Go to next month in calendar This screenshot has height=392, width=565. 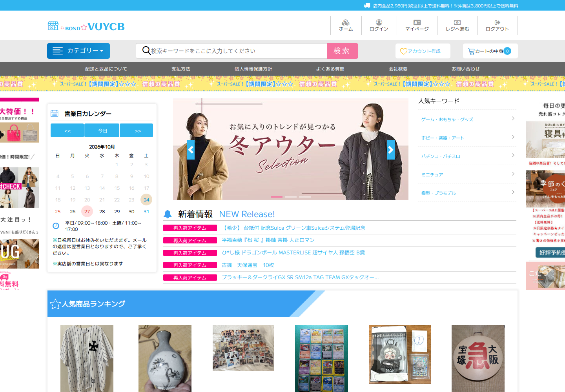pos(137,131)
